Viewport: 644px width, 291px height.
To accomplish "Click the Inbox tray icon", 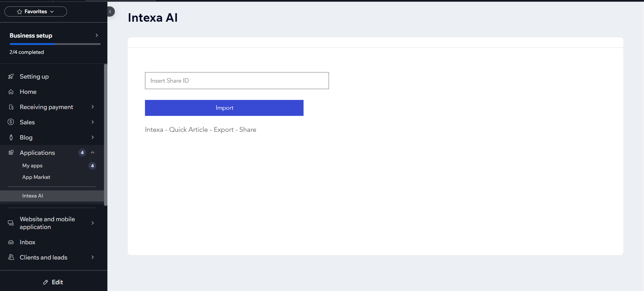I will tap(11, 242).
